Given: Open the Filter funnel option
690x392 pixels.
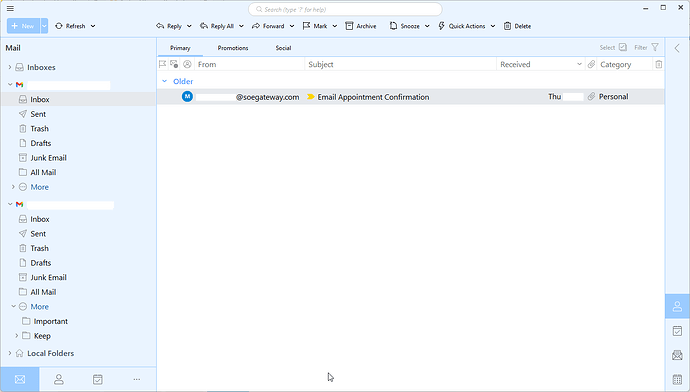Looking at the screenshot, I should pyautogui.click(x=646, y=47).
